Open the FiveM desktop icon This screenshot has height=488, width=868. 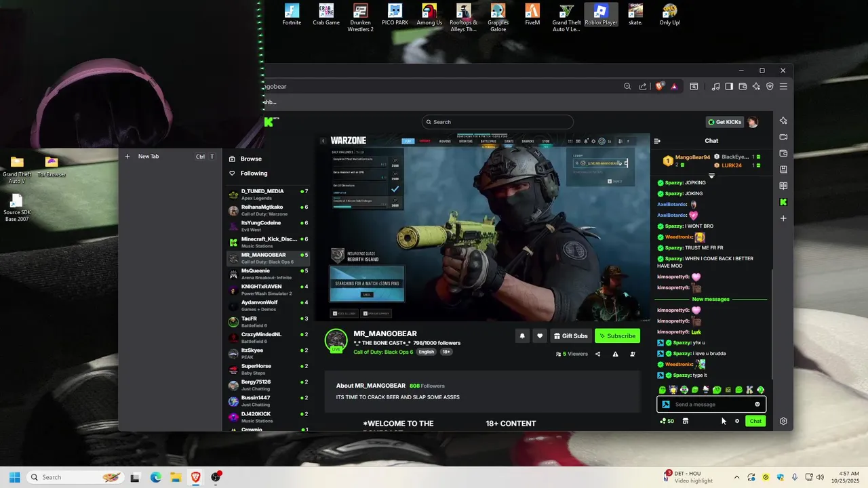click(x=532, y=14)
